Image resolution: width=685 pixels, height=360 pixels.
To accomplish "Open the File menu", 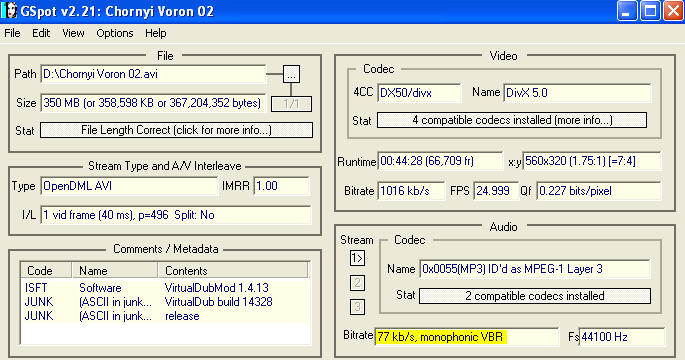I will coord(12,33).
